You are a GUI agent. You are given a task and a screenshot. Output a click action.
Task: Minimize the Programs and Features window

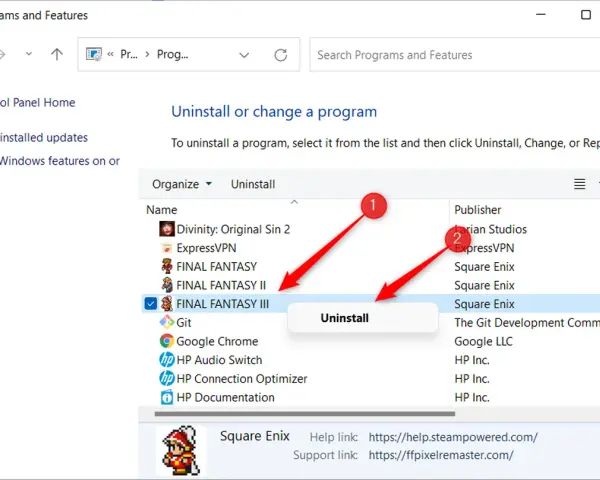click(541, 15)
